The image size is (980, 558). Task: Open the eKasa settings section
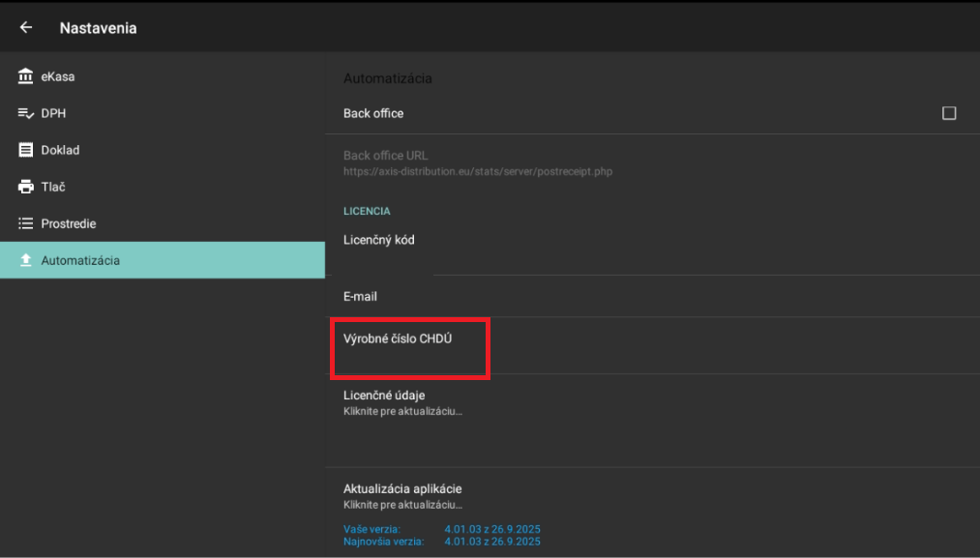[x=58, y=76]
